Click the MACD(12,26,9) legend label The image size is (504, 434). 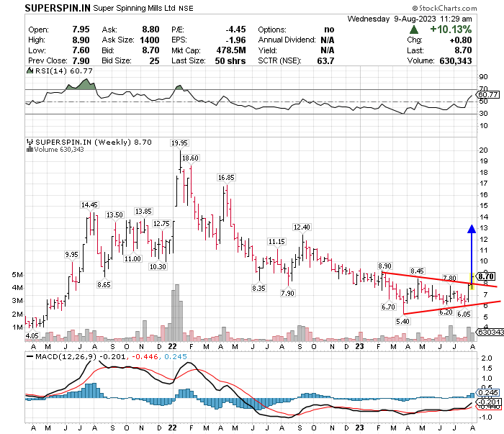(x=66, y=356)
